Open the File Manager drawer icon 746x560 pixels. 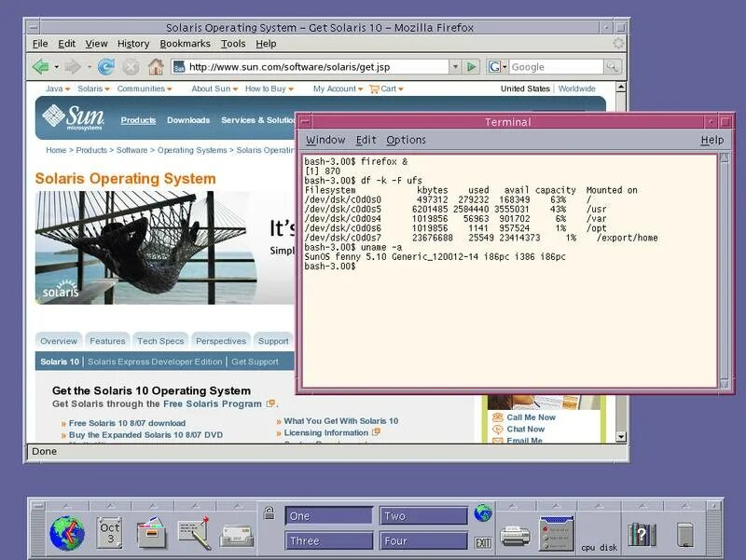click(152, 533)
